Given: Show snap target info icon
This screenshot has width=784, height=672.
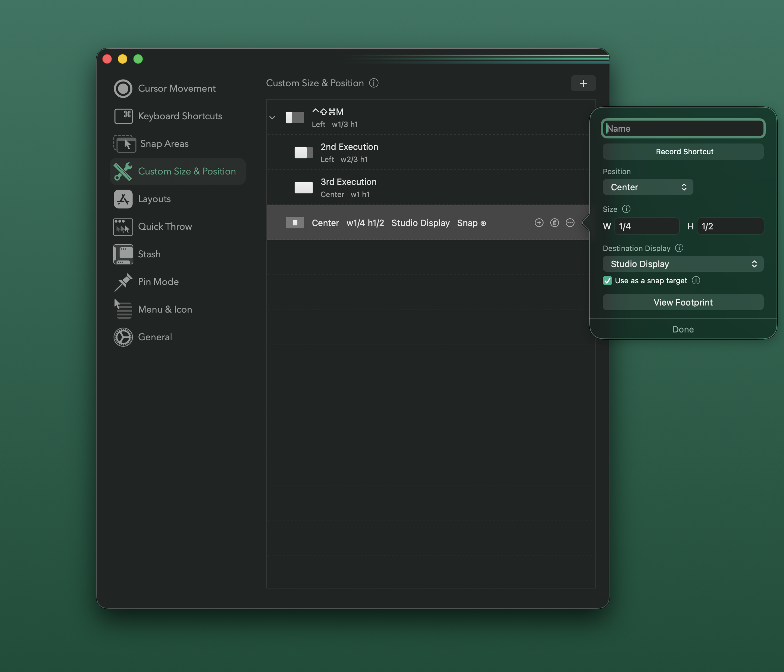Looking at the screenshot, I should pos(696,280).
